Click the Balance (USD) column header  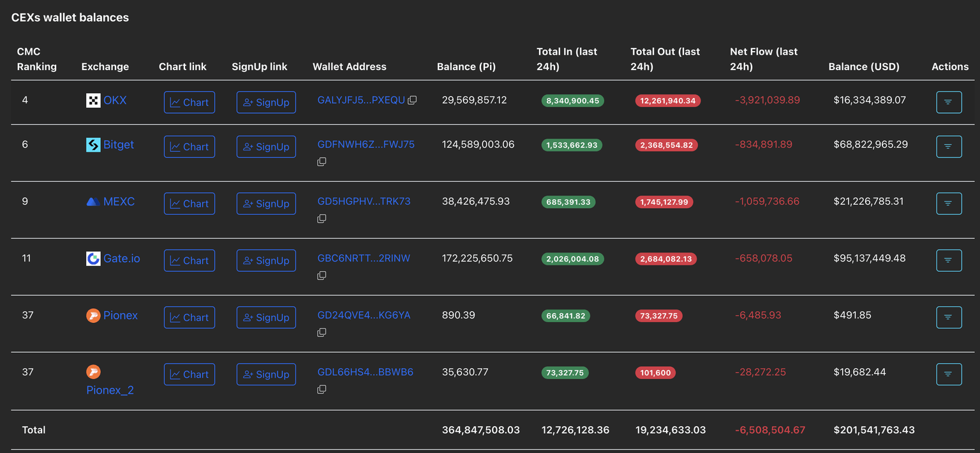point(863,66)
